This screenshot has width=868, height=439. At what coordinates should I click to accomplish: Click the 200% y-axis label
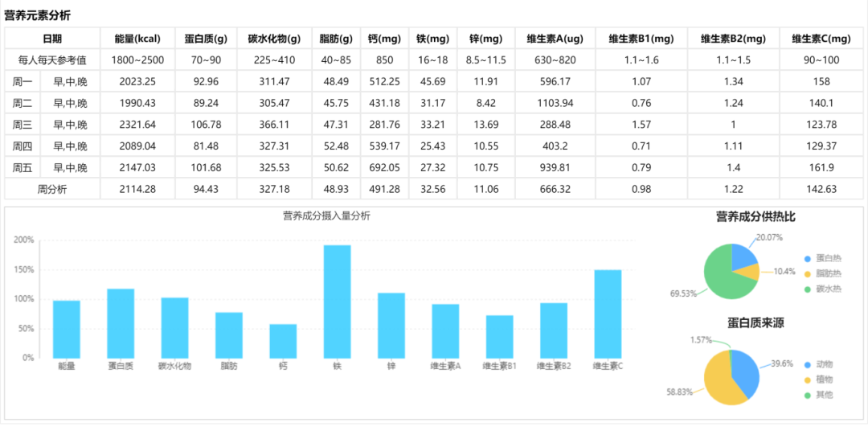point(24,240)
